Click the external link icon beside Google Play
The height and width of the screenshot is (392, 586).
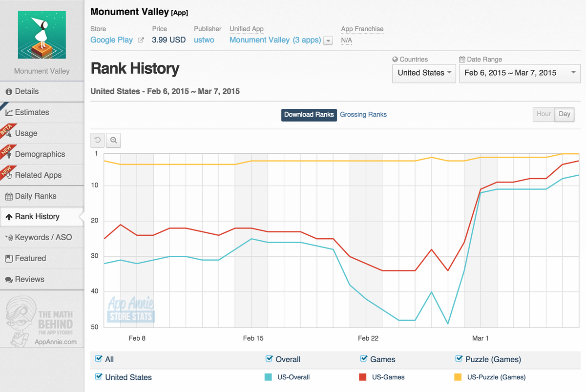141,40
